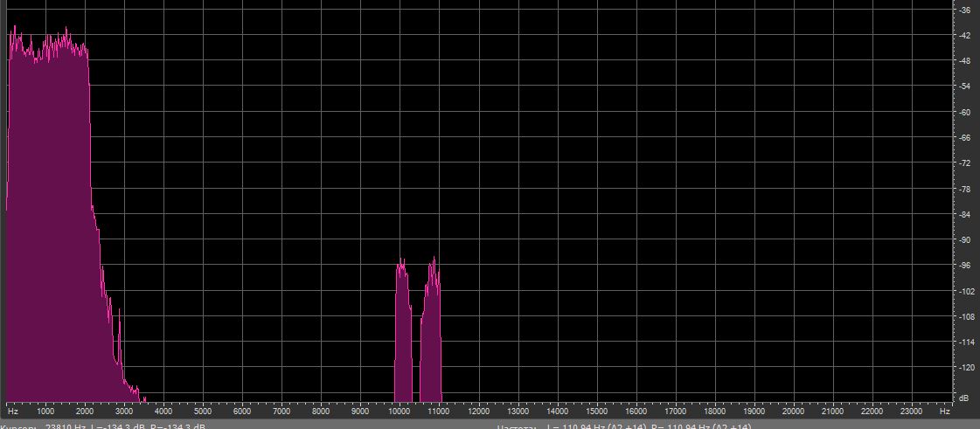Click the 4000 Hz frequency axis label
This screenshot has width=980, height=429.
tap(163, 412)
